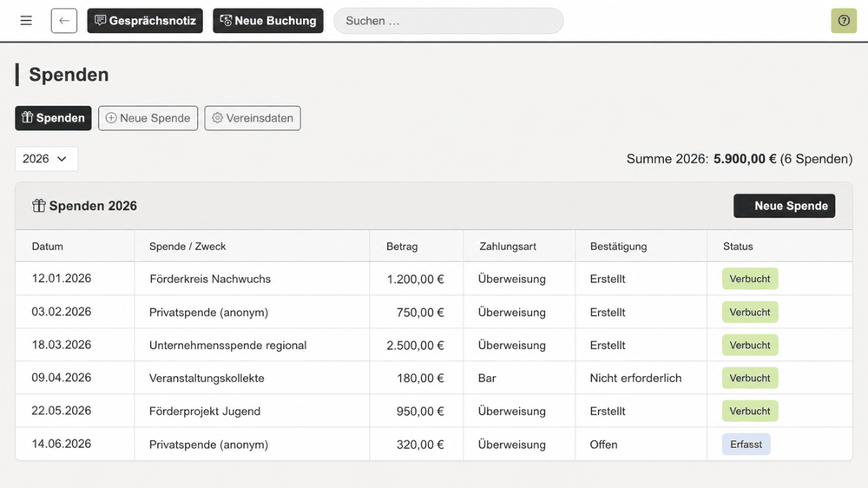Viewport: 868px width, 488px height.
Task: Click Erstellt for Förderkreis Nachwuchs row
Action: tap(608, 280)
